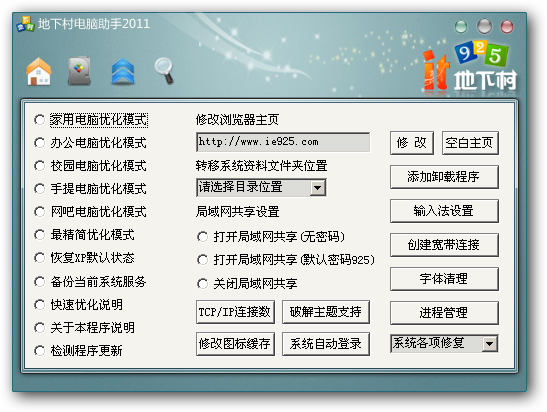The image size is (547, 412).
Task: Open 添加卸载程序
Action: (444, 177)
